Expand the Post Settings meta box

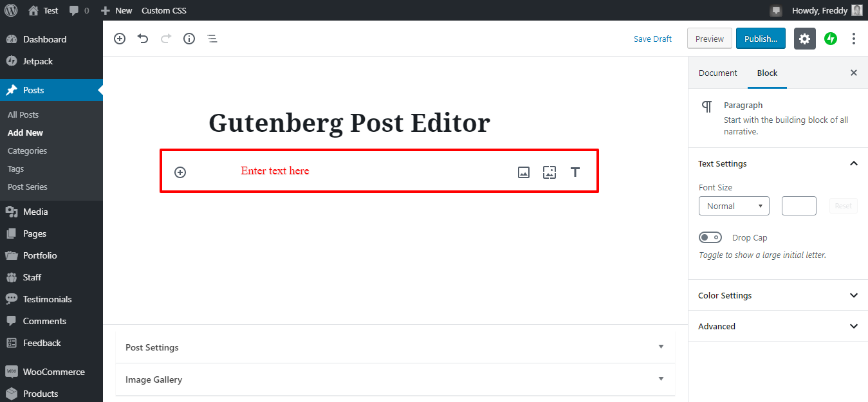pos(395,347)
